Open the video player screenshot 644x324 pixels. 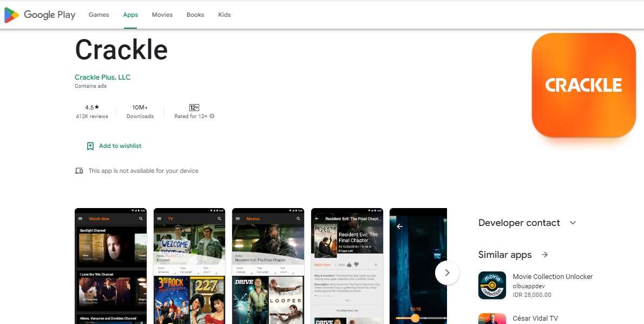pyautogui.click(x=418, y=266)
